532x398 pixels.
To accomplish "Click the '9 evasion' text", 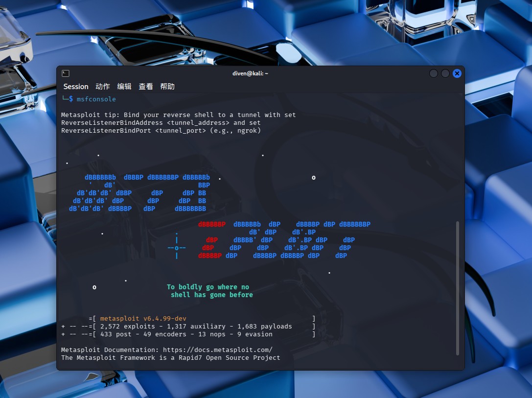I will click(x=255, y=334).
